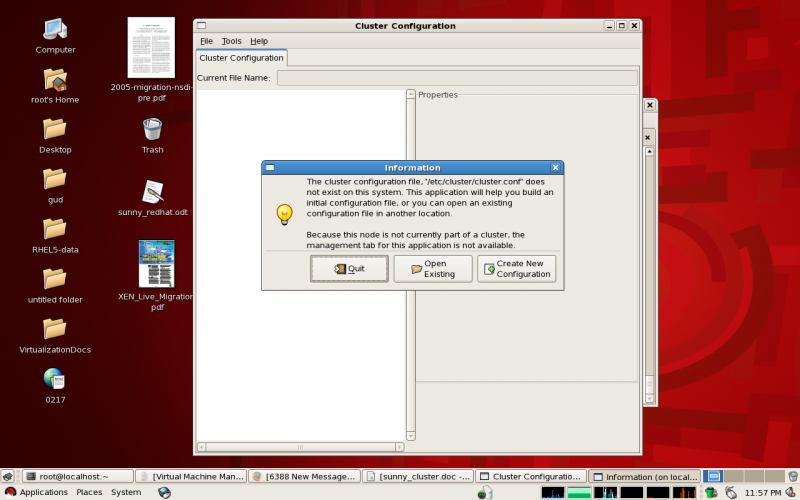Switch to 6388 New Messages taskbar entry

click(305, 477)
